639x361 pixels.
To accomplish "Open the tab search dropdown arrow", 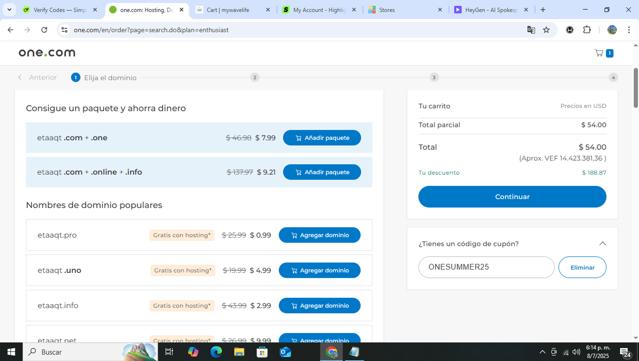I will pos(9,10).
